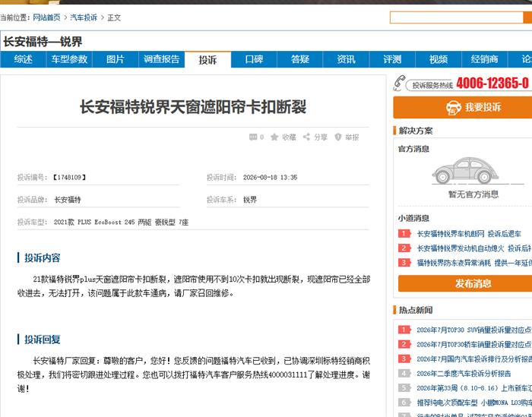Viewport: 532px width, 417px height.
Task: Open link 长安福特锐界车机断网 投诉后退车
Action: (469, 234)
